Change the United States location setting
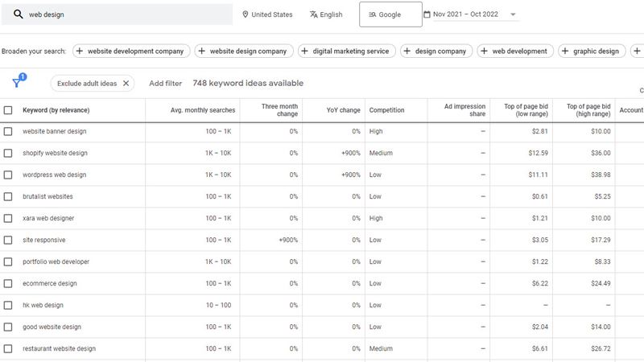The height and width of the screenshot is (362, 644). point(267,14)
